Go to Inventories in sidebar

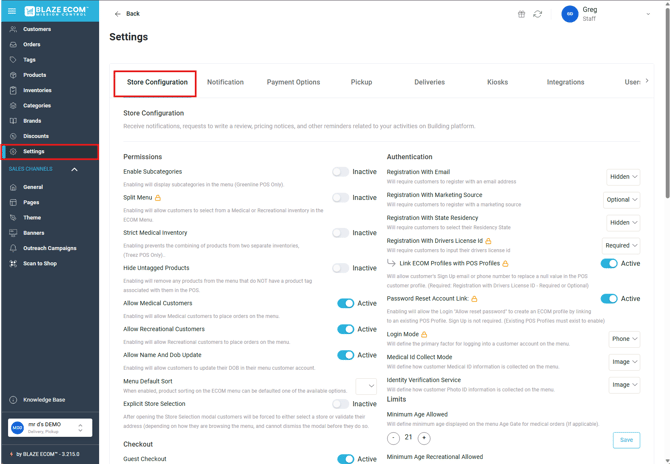37,90
